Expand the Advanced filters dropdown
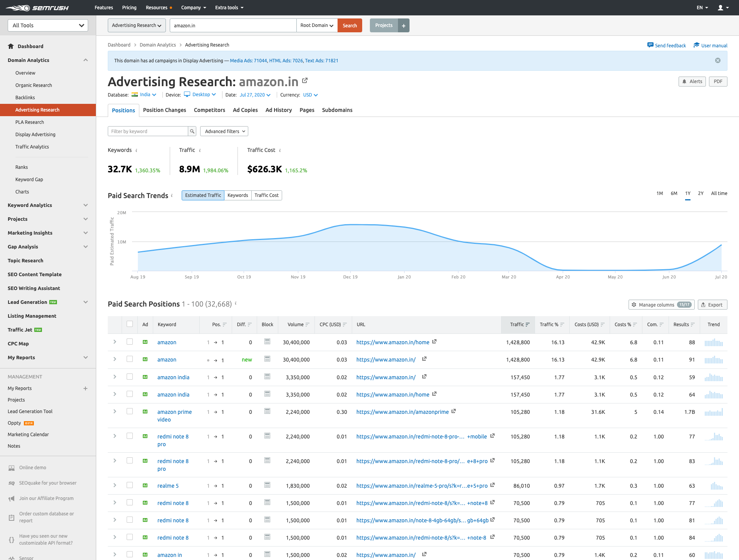Screen dimensions: 739x560 click(x=224, y=132)
